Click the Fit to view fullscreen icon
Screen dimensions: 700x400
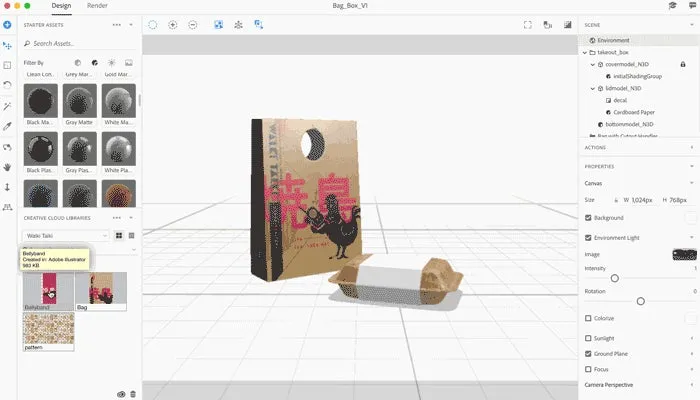[x=528, y=25]
